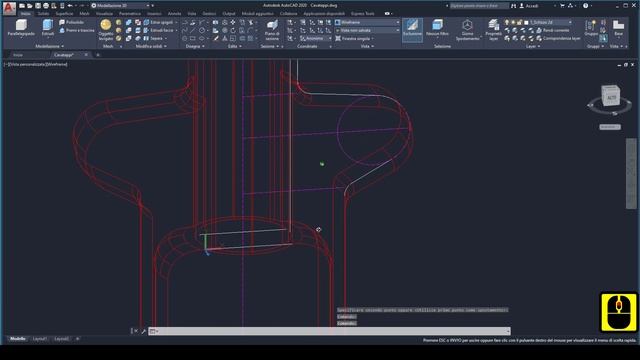Click the Oggetto levigato sphere icon
The width and height of the screenshot is (640, 360).
tap(106, 25)
